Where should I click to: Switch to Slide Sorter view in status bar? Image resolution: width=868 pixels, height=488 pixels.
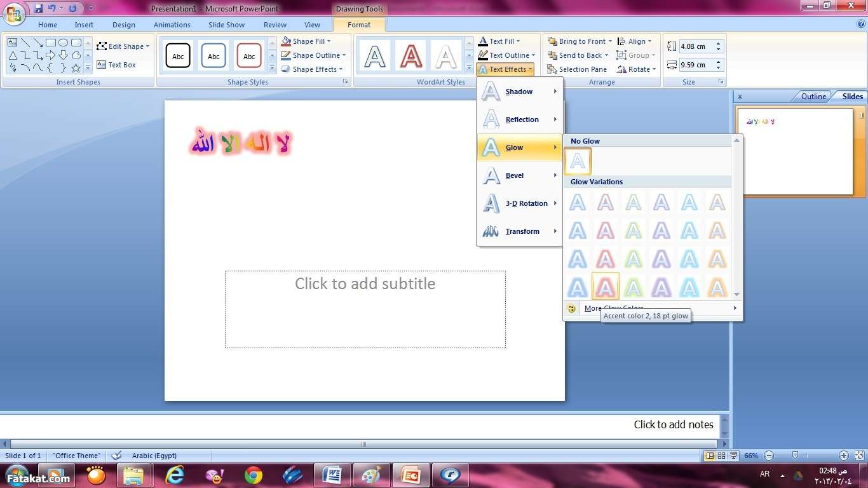[722, 456]
